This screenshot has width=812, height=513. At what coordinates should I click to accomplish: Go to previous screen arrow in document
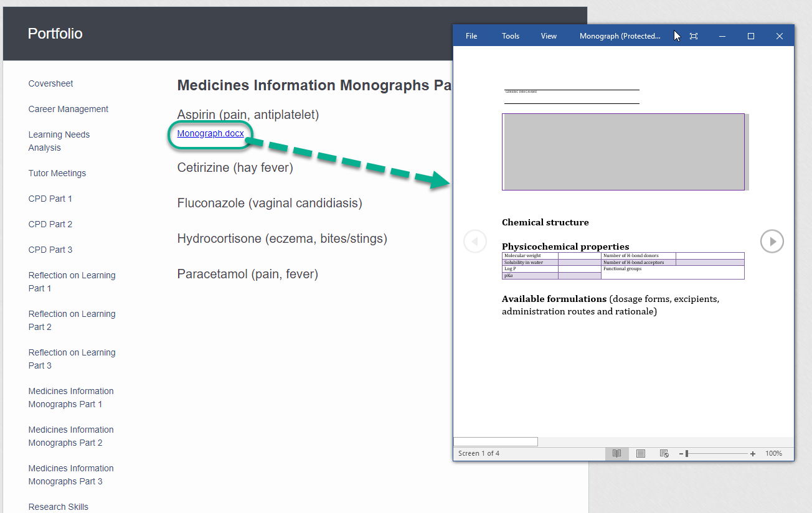475,241
